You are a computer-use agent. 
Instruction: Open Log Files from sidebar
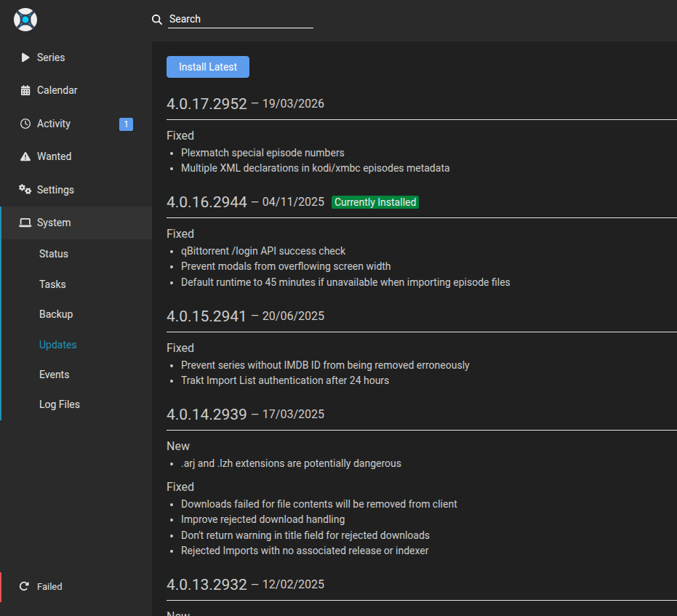pos(60,404)
